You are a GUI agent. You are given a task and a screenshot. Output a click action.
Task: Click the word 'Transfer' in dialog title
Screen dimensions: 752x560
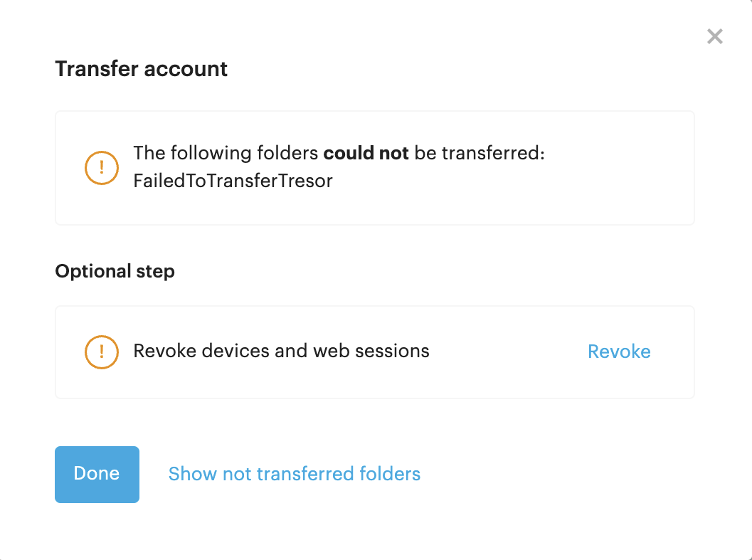pos(97,68)
